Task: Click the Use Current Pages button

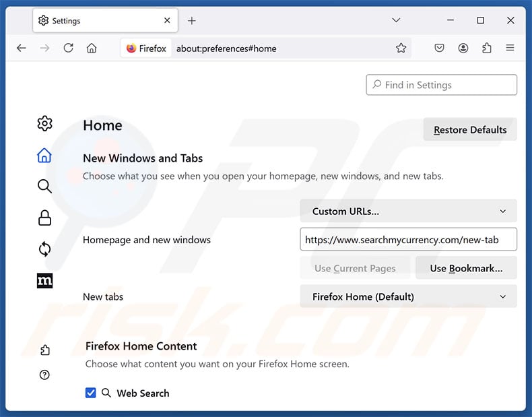Action: pyautogui.click(x=355, y=268)
